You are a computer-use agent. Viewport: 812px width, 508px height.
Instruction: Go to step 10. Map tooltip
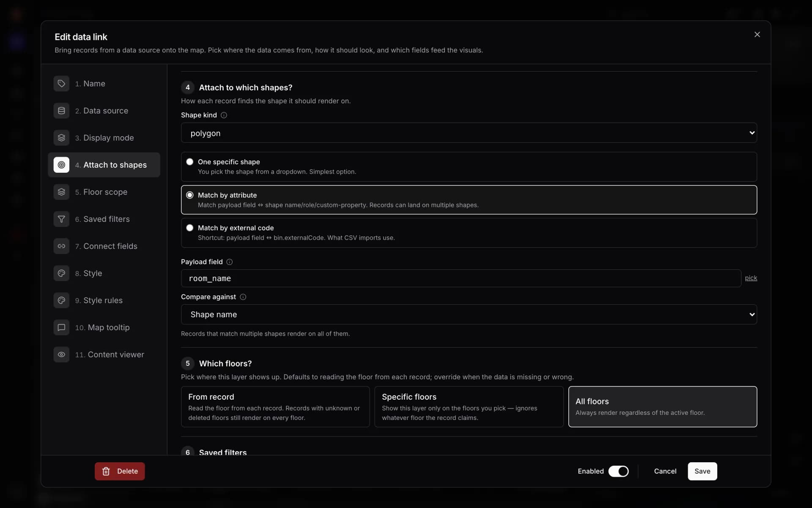pos(104,327)
